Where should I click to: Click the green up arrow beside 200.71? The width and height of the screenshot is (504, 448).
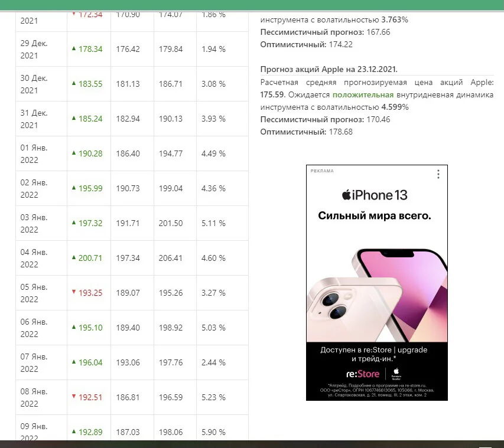tap(74, 257)
